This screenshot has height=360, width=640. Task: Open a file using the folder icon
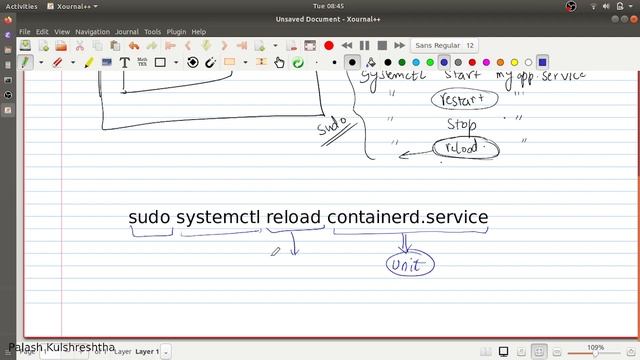(61, 45)
